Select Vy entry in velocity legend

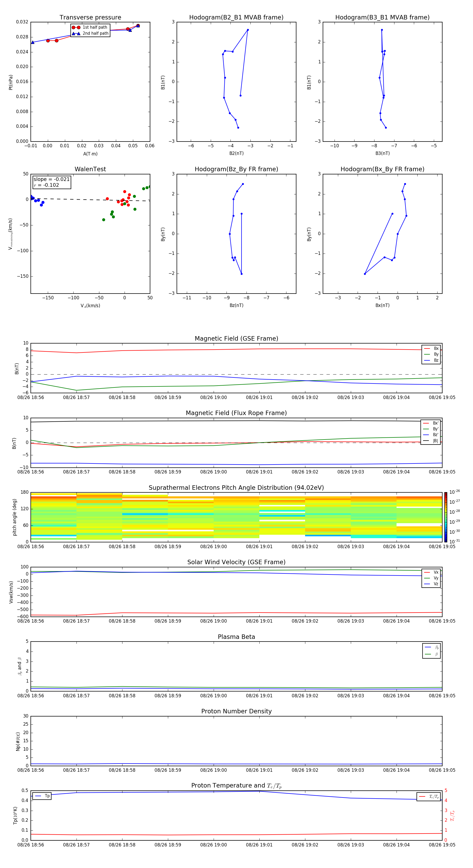431,578
